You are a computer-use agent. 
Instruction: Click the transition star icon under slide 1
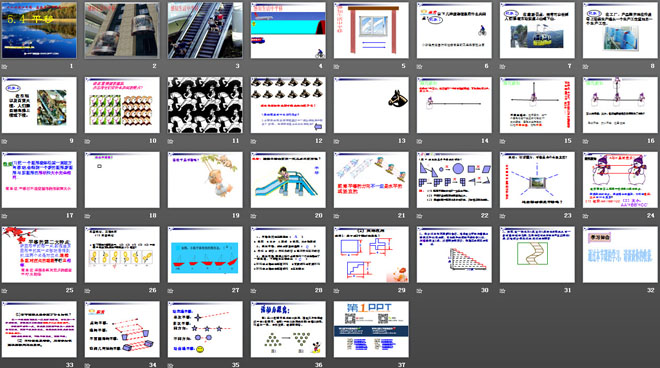pos(5,67)
